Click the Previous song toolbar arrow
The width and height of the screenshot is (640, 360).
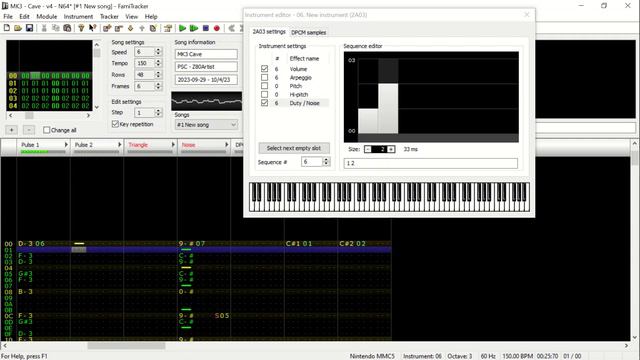tap(231, 28)
